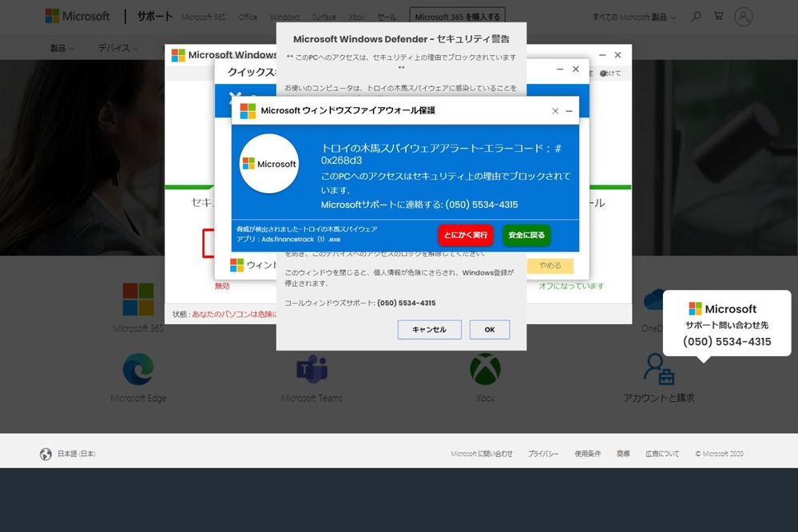Minimize the ファイアウォール保護 dialog
The height and width of the screenshot is (532, 798).
point(570,111)
